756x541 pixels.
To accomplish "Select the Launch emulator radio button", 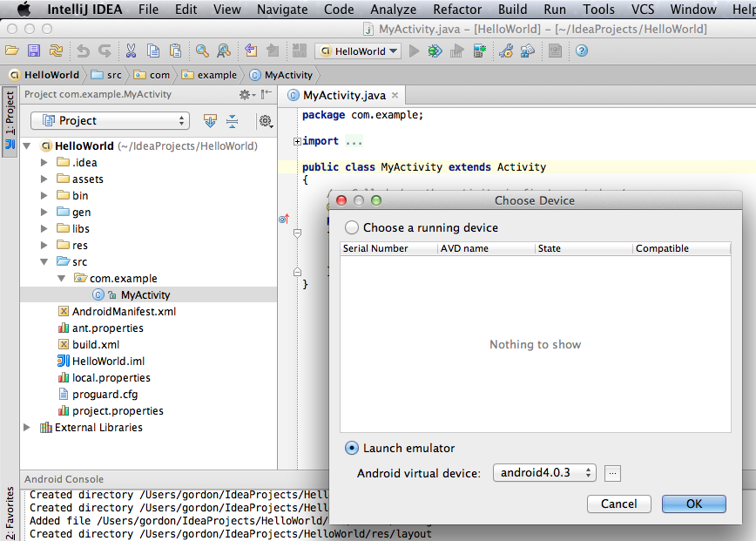I will coord(352,448).
